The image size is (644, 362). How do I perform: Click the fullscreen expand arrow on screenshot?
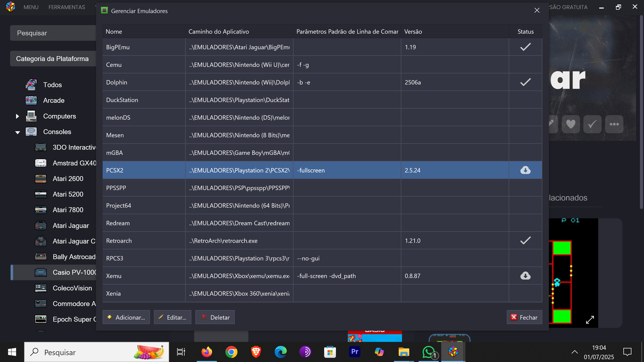pyautogui.click(x=590, y=320)
